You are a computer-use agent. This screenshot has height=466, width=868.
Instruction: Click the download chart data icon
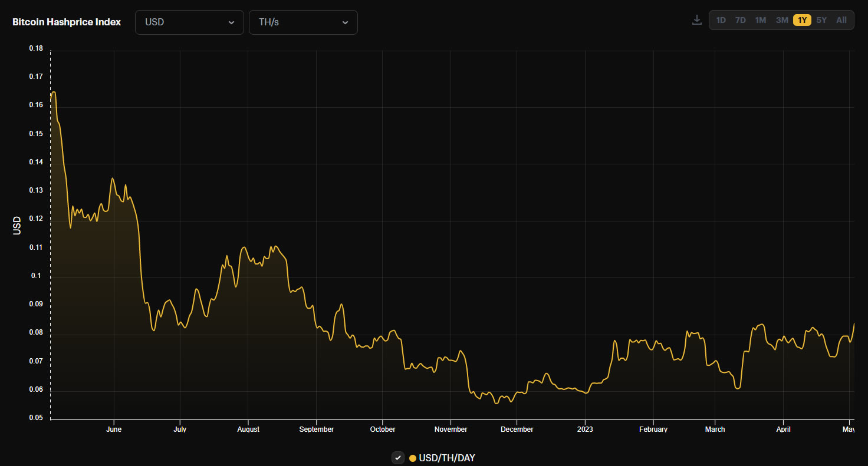click(696, 20)
